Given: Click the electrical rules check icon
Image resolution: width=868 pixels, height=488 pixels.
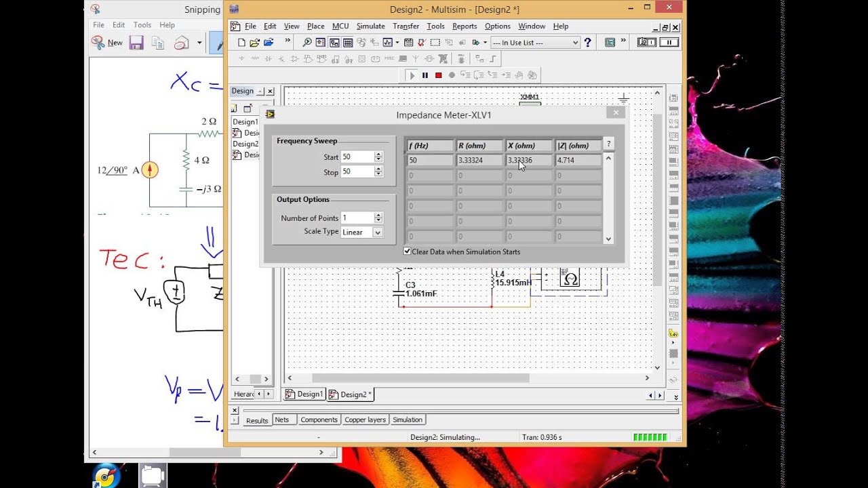Looking at the screenshot, I should (421, 43).
